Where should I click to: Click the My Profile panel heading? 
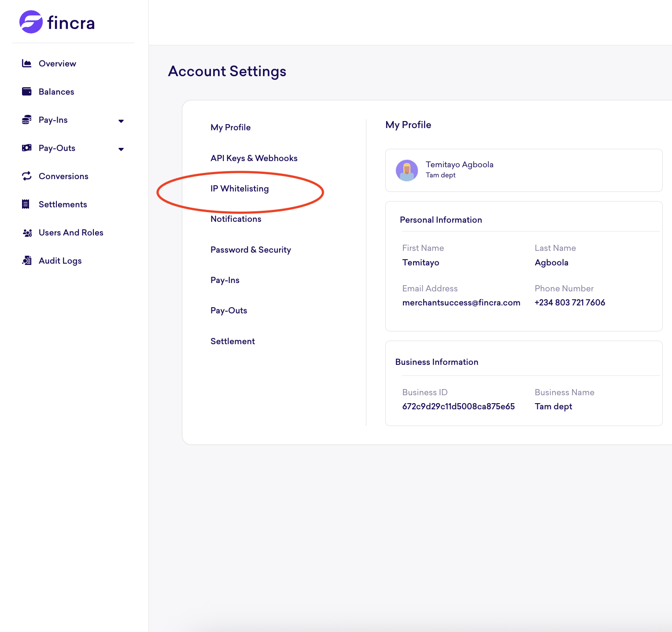click(x=408, y=125)
